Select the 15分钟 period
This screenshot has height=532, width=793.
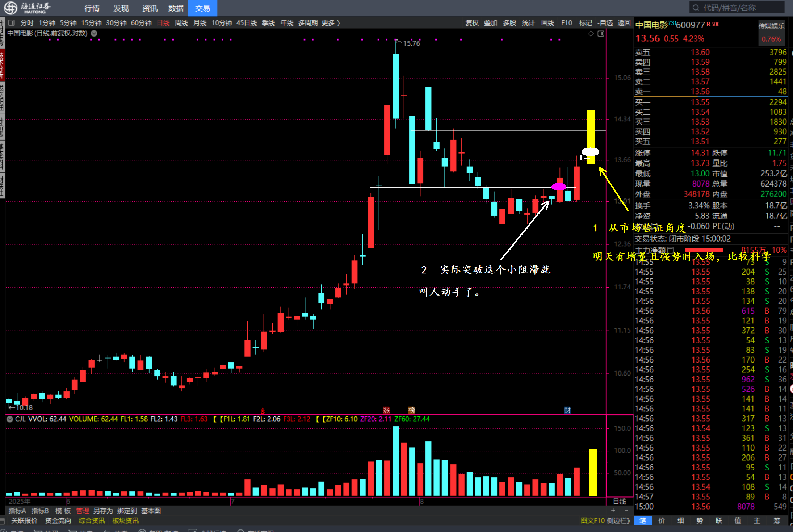pyautogui.click(x=91, y=23)
